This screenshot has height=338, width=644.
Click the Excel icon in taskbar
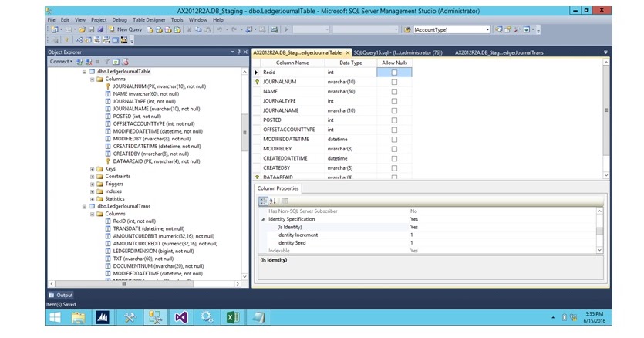[232, 317]
